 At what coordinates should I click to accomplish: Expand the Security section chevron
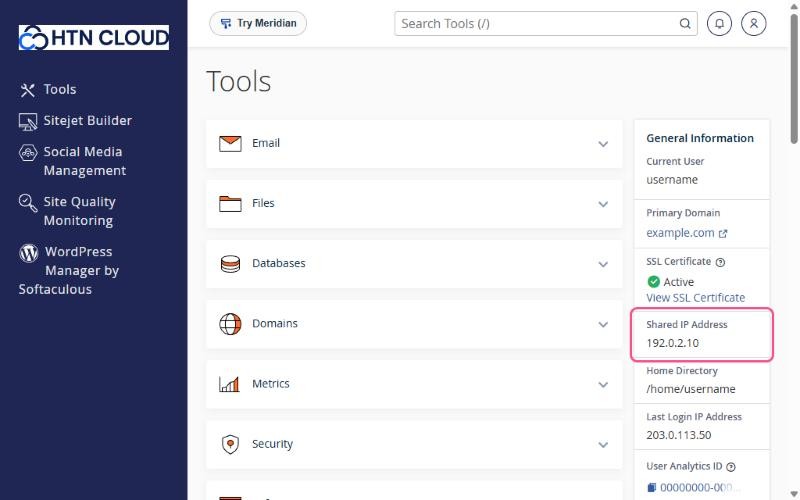tap(603, 445)
